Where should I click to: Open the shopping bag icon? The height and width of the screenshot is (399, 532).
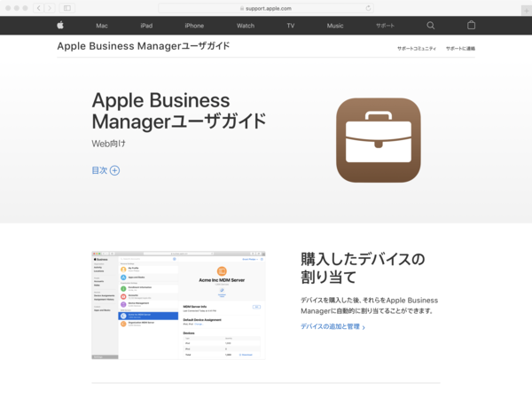[x=471, y=25]
